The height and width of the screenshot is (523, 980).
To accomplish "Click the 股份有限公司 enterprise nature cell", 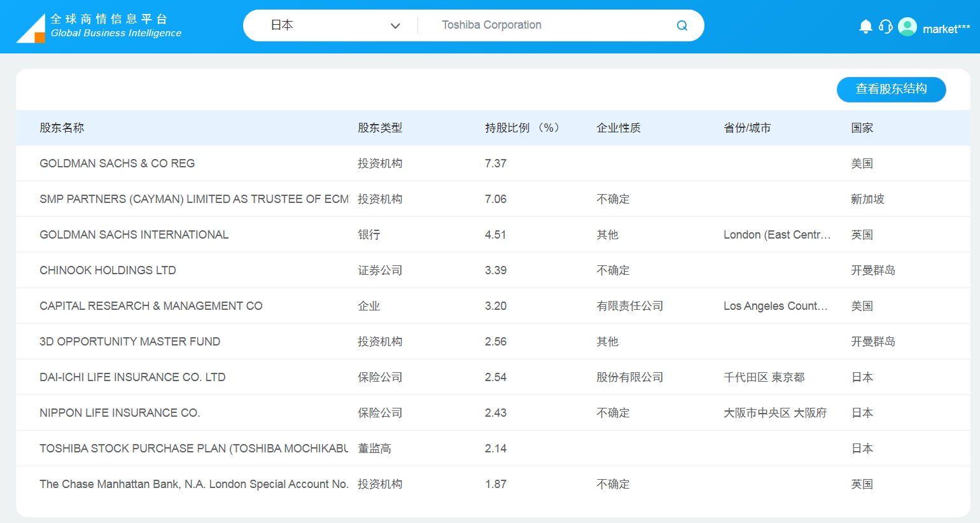I will [630, 377].
